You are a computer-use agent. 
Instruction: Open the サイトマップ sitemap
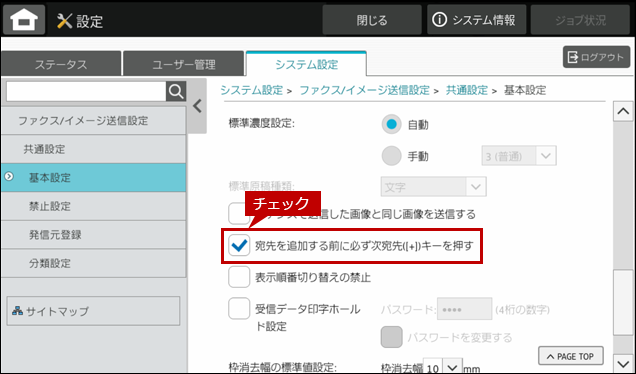[x=93, y=311]
